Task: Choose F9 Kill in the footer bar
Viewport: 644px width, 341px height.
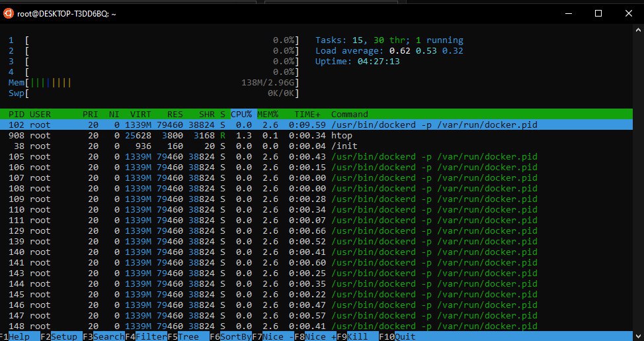Action: pyautogui.click(x=357, y=336)
